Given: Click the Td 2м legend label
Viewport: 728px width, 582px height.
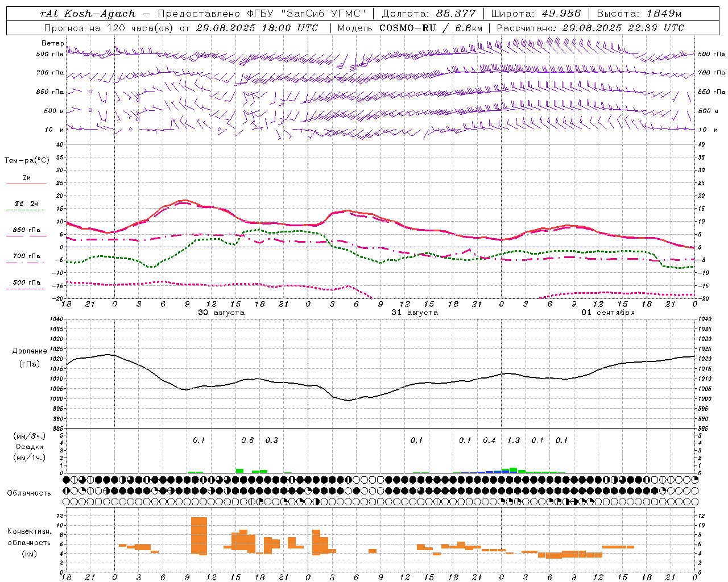Looking at the screenshot, I should tap(27, 203).
